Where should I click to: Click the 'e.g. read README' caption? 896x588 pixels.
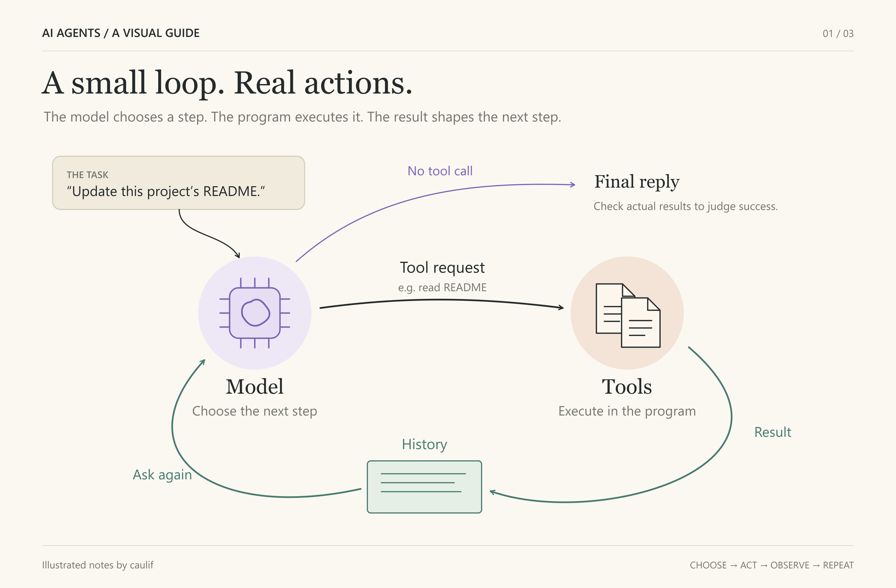pos(442,288)
